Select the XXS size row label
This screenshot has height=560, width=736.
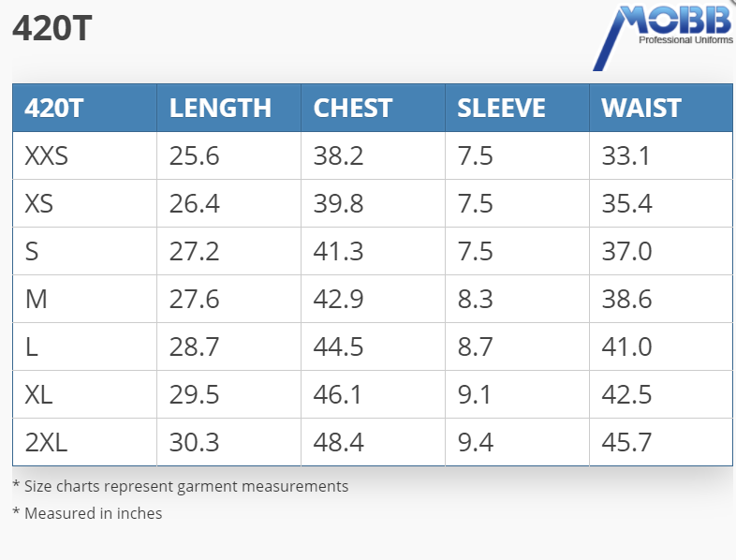pos(47,155)
